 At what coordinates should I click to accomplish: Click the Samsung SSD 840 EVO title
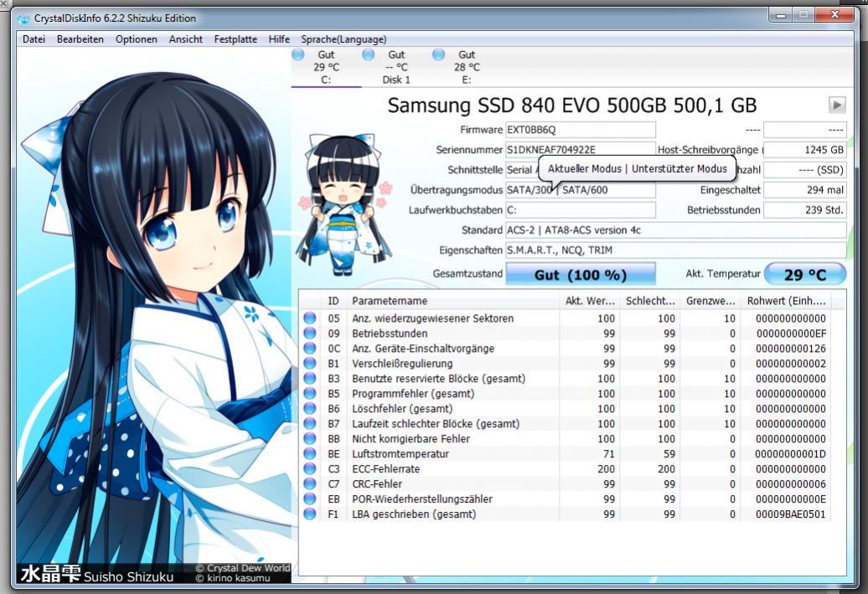[572, 106]
